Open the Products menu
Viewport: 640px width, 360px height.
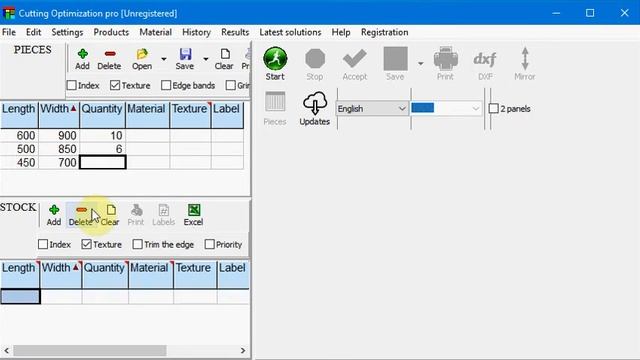point(111,32)
